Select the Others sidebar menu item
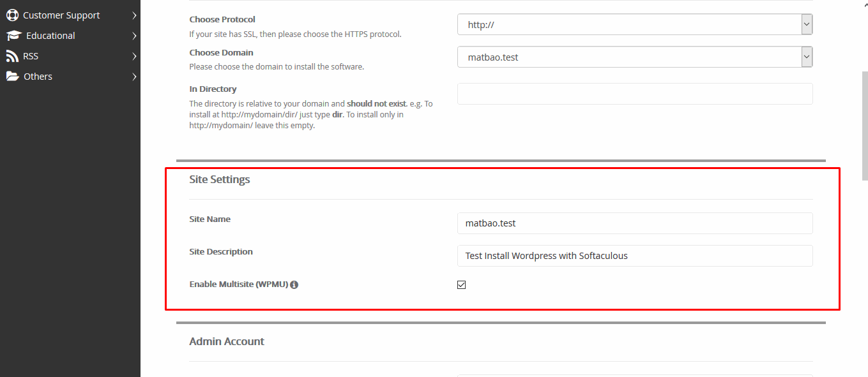 (38, 77)
